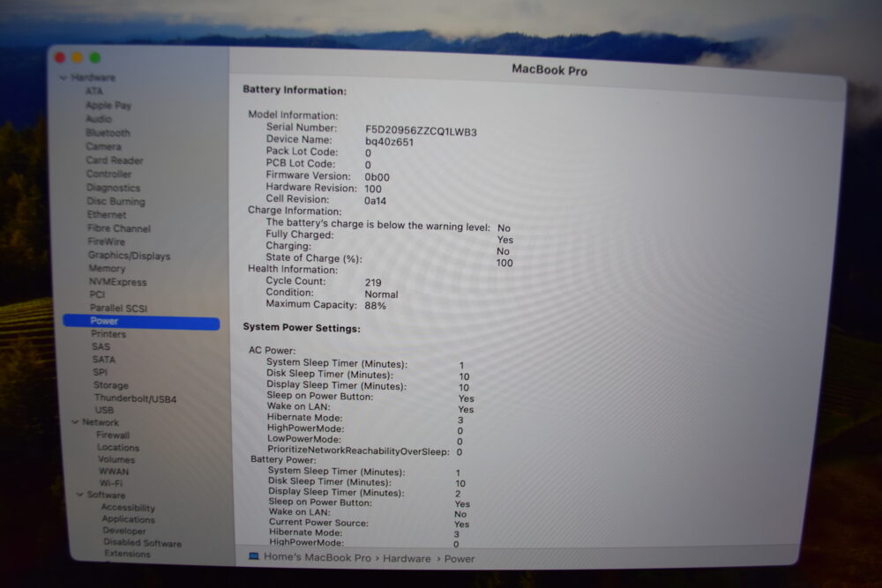This screenshot has height=588, width=882.
Task: Select the Firmware Version 0b00 value
Action: [377, 177]
